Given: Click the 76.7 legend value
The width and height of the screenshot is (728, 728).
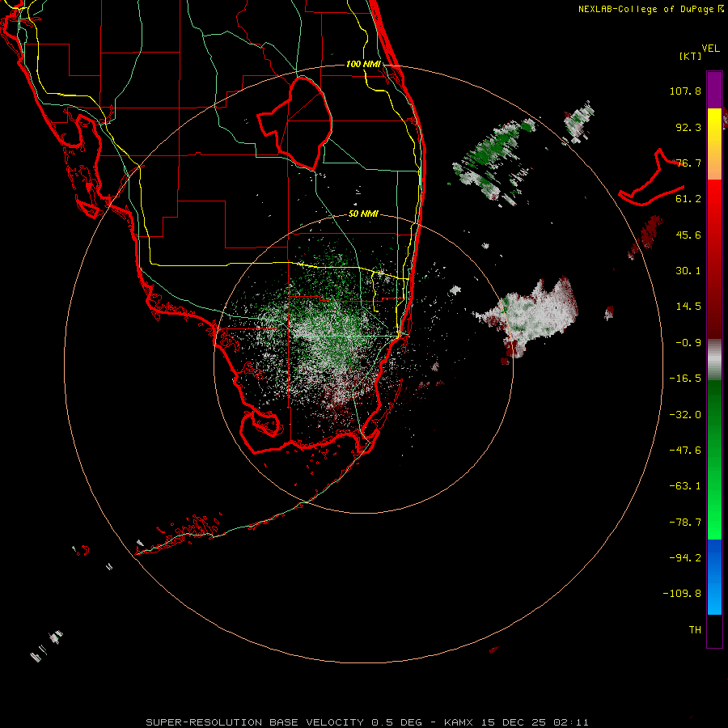Looking at the screenshot, I should [688, 163].
